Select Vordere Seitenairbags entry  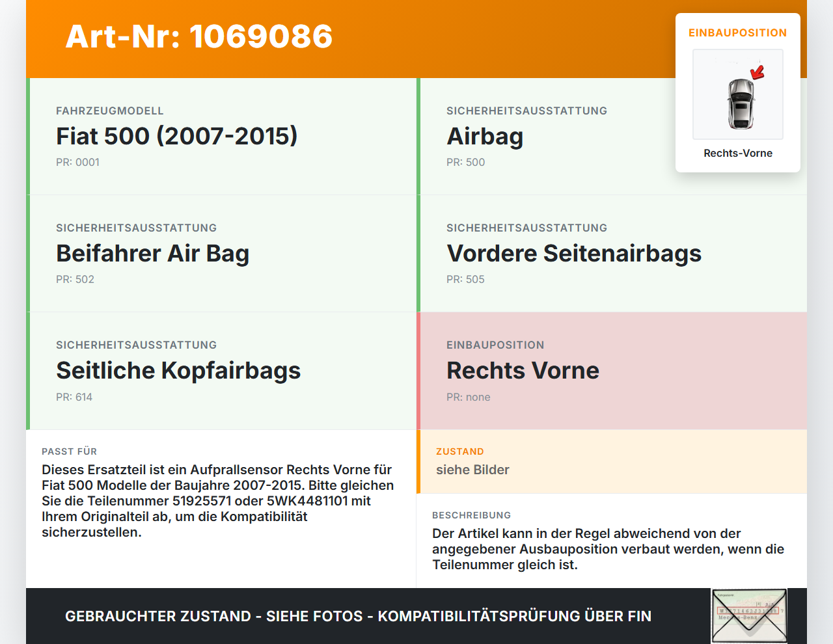pos(574,254)
